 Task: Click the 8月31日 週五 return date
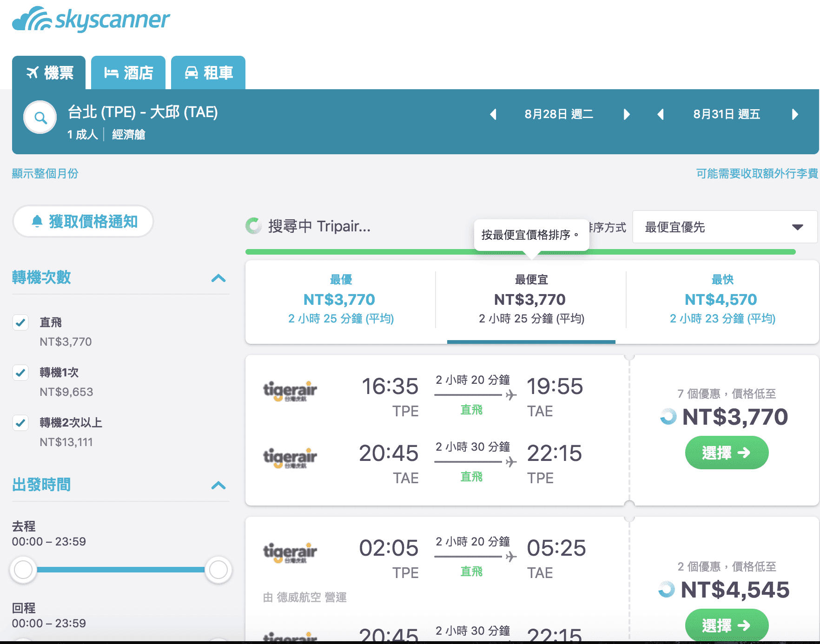(x=727, y=114)
